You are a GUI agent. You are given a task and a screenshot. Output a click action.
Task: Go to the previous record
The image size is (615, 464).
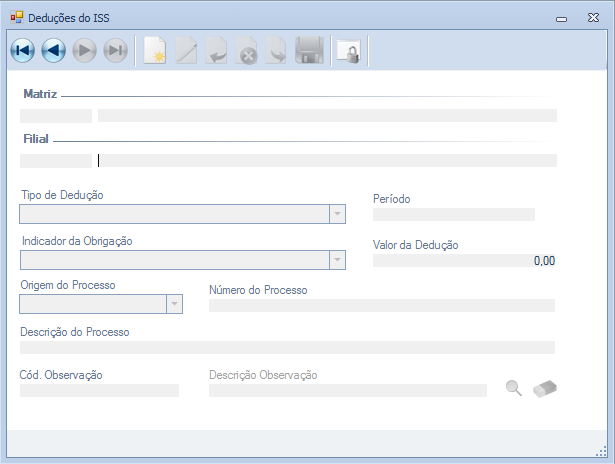point(53,51)
